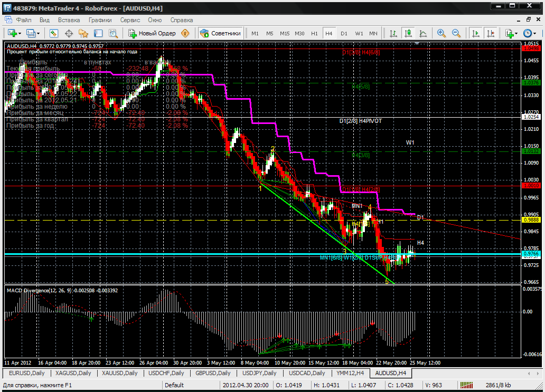Zoom in on the chart
Screen dimensions: 545x392
click(x=441, y=33)
